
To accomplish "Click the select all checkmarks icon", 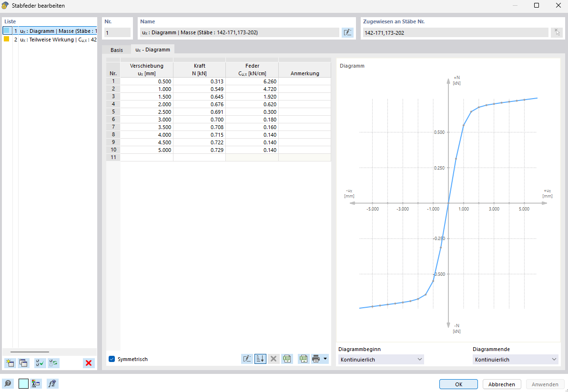I will point(40,363).
